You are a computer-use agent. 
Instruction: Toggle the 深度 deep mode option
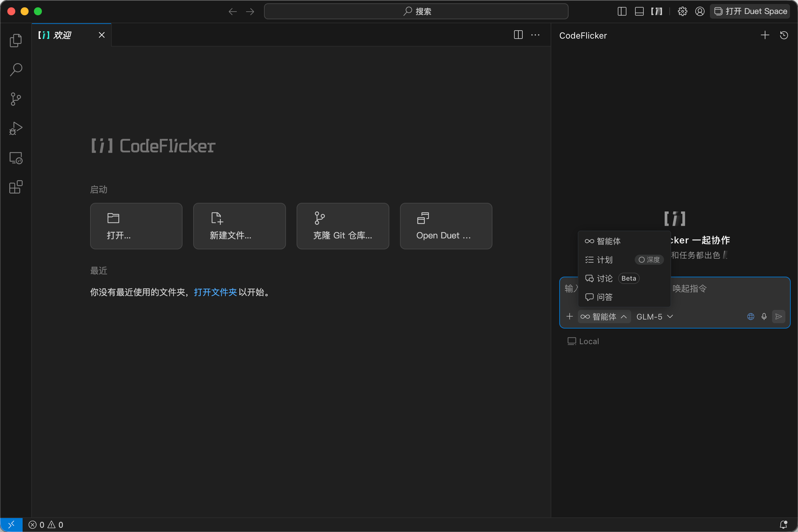(649, 260)
